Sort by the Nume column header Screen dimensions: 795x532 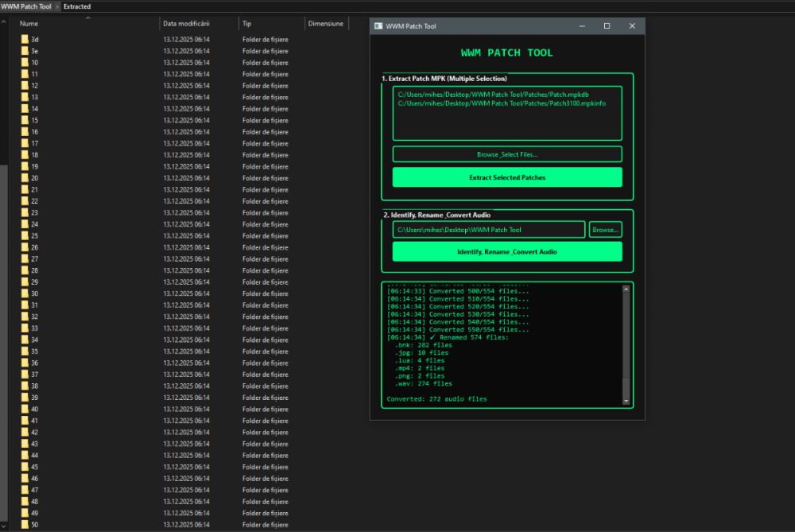coord(29,24)
